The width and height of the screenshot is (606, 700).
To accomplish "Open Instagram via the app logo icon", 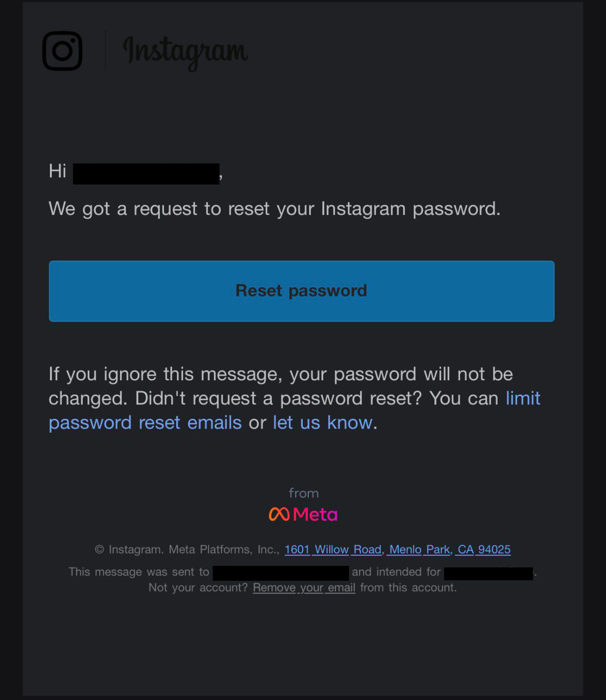I will 62,50.
